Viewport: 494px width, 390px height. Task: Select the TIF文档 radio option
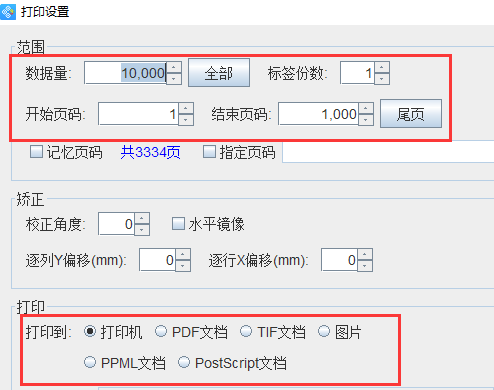tap(246, 332)
